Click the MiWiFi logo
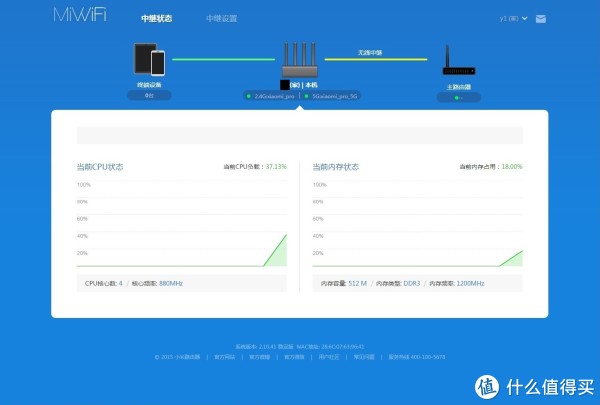The height and width of the screenshot is (405, 600). pyautogui.click(x=80, y=15)
